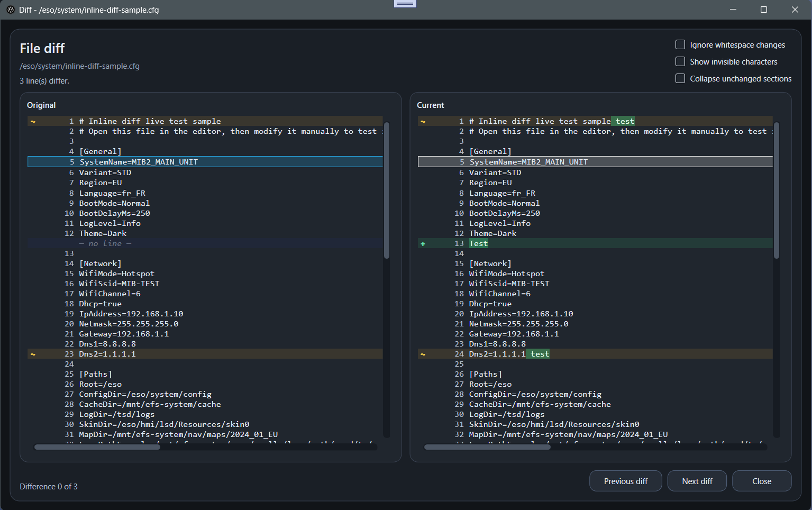Click the tilde marker on Original line 23
This screenshot has height=510, width=812.
click(33, 354)
